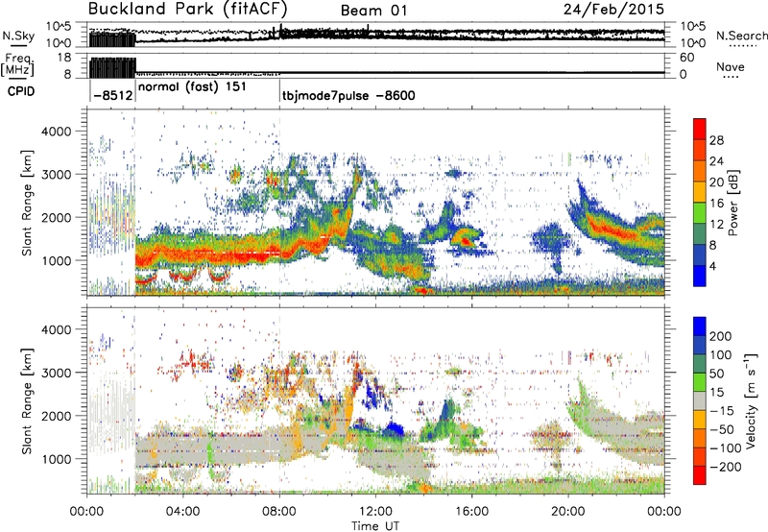
Task: Click the 'N.Sky' legend label
Action: click(x=18, y=36)
